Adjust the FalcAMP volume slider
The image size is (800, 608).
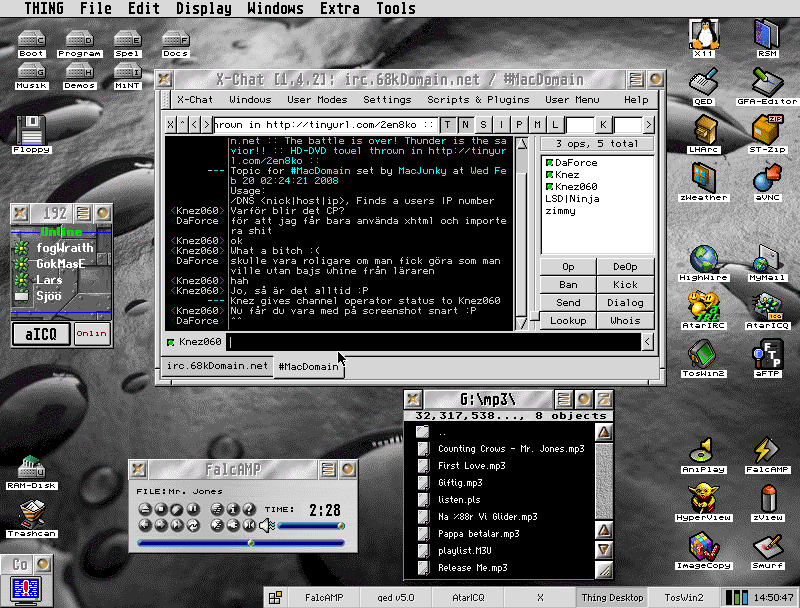click(x=311, y=526)
